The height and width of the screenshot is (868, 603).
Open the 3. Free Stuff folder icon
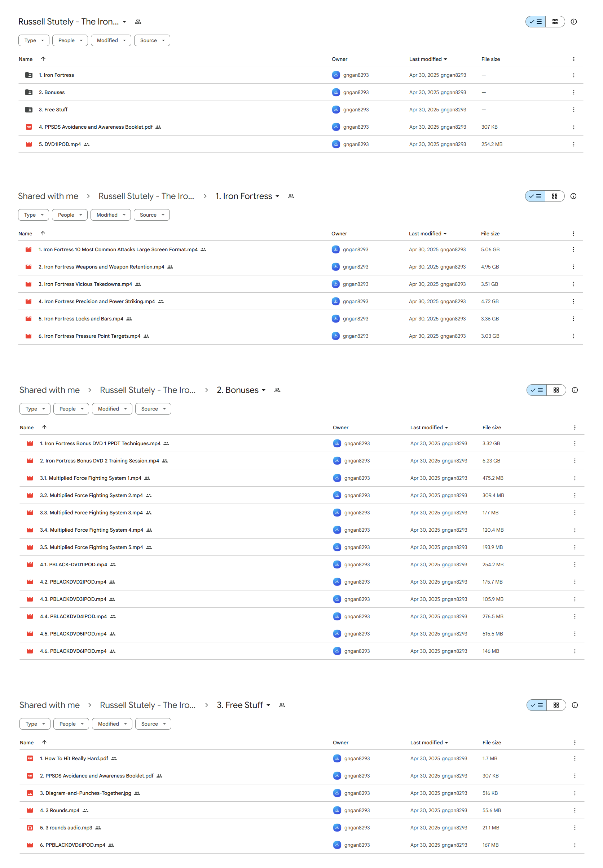(29, 110)
